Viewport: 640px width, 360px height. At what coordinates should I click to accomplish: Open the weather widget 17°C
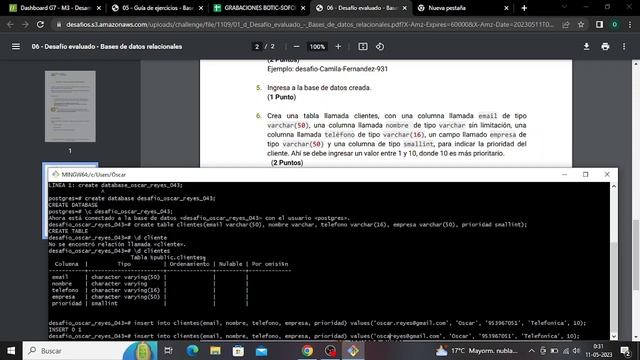point(477,351)
